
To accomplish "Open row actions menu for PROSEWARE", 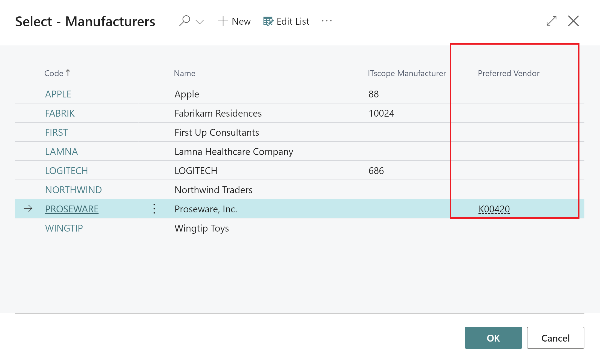I will click(154, 209).
